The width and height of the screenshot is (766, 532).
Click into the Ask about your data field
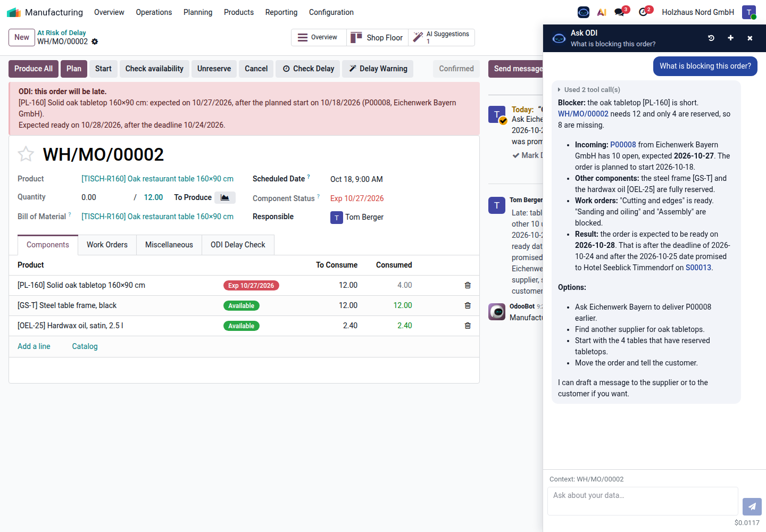click(643, 501)
